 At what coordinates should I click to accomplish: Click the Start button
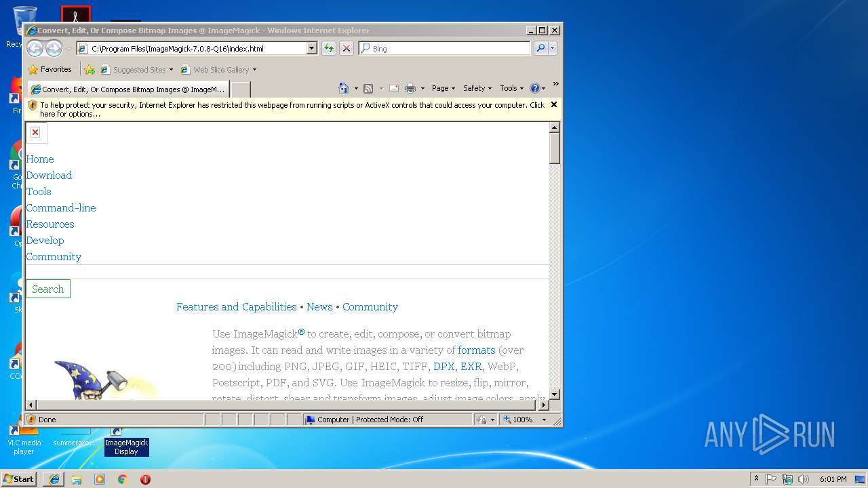tap(19, 479)
